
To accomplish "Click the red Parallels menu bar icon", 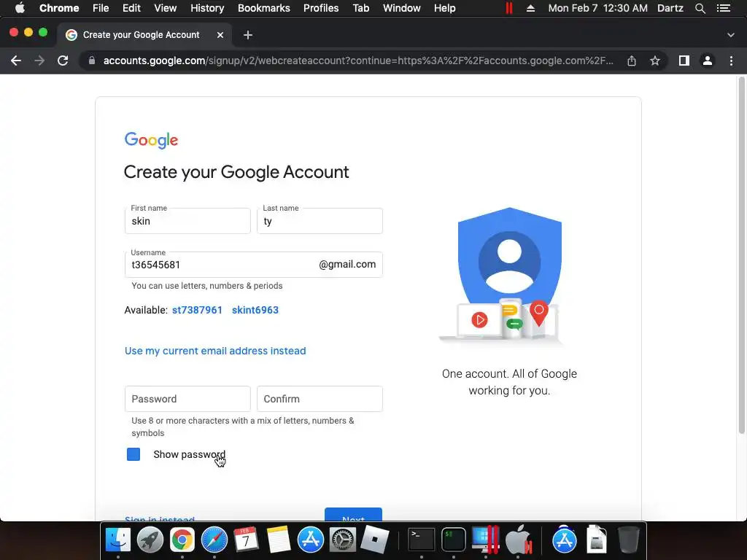I will click(508, 8).
